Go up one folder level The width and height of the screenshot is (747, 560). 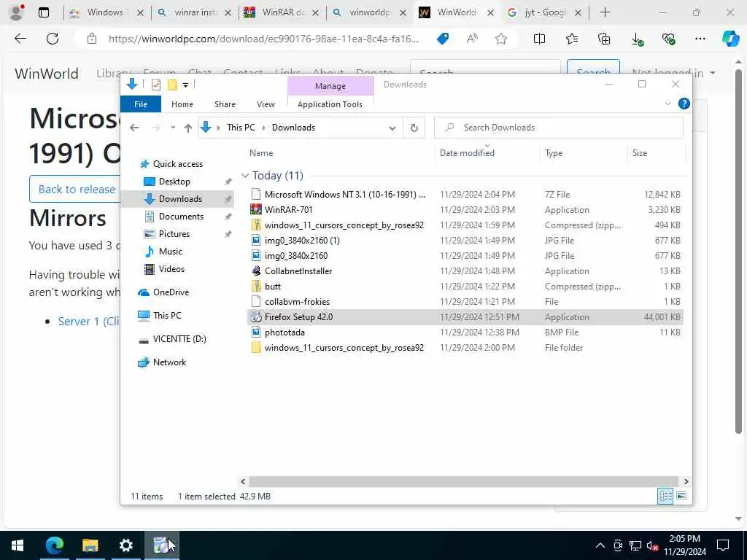click(x=187, y=128)
